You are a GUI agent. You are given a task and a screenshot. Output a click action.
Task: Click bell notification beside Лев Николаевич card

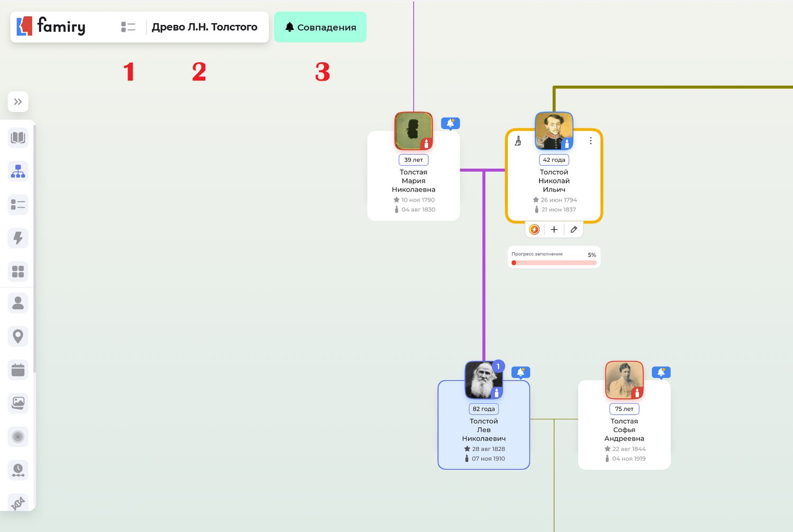(520, 372)
